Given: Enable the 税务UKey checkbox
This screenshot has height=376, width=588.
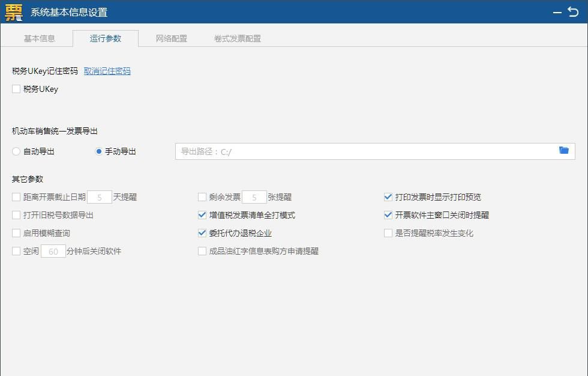Looking at the screenshot, I should coord(16,89).
